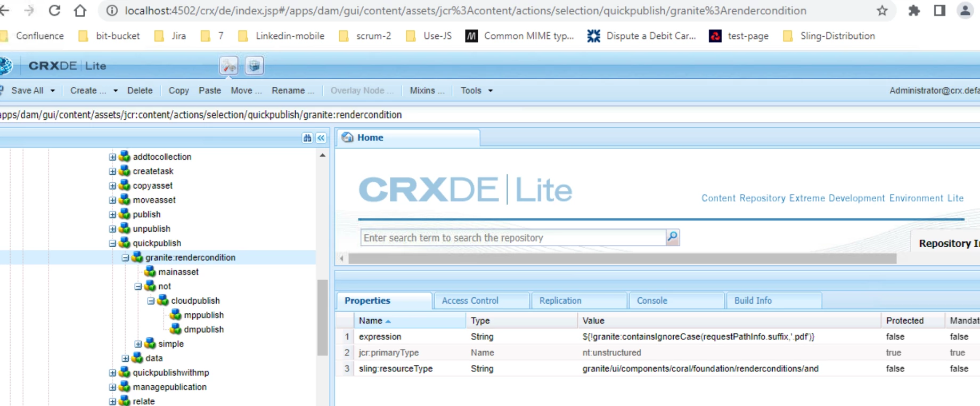Viewport: 980px width, 406px height.
Task: Collapse the cloudpublish node
Action: [x=151, y=301]
